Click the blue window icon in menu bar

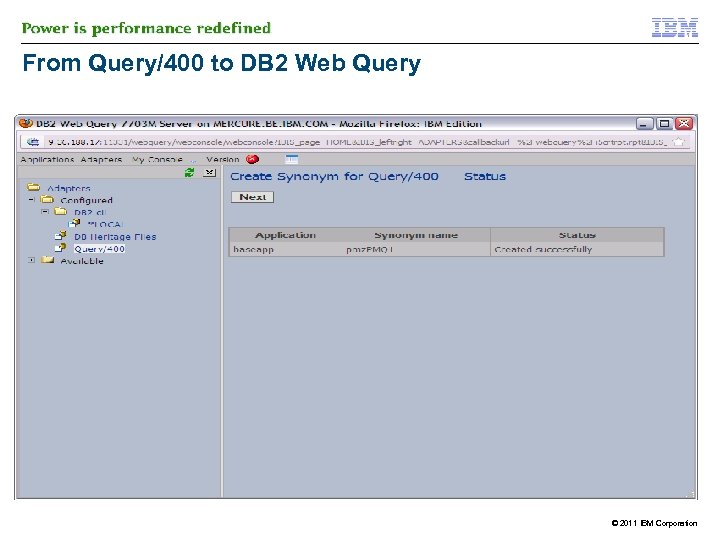pyautogui.click(x=292, y=159)
